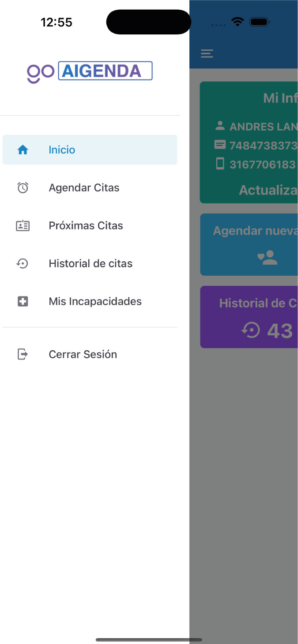
Task: Click the go AIGENDA logo
Action: point(90,71)
